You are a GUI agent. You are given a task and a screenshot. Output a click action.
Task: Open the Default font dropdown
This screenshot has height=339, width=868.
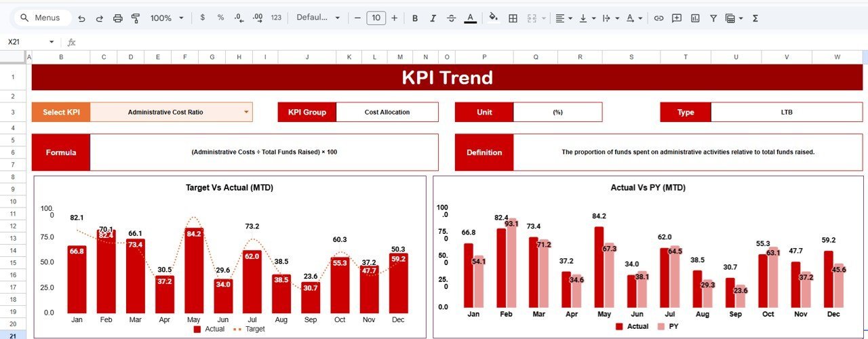pos(318,18)
